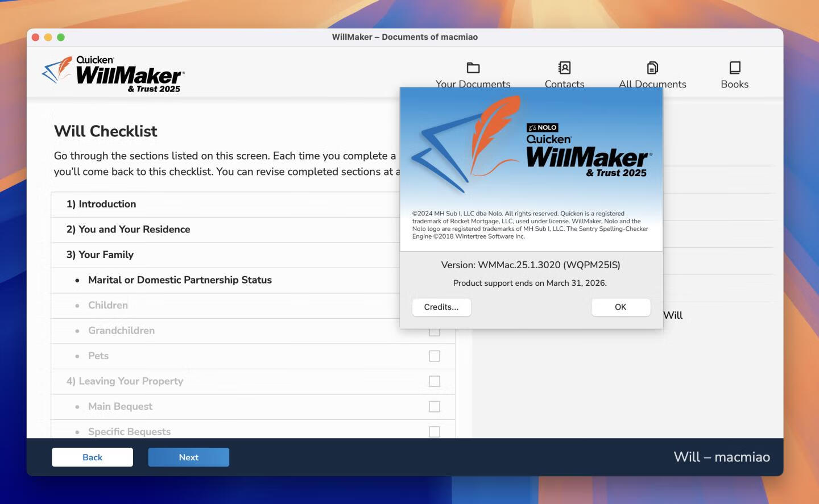Open Your Documents folder icon
This screenshot has height=504, width=819.
(x=473, y=68)
